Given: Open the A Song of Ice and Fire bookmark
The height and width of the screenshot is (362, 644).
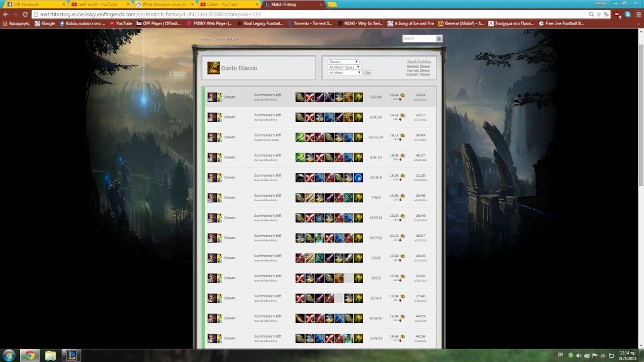Looking at the screenshot, I should pos(411,23).
